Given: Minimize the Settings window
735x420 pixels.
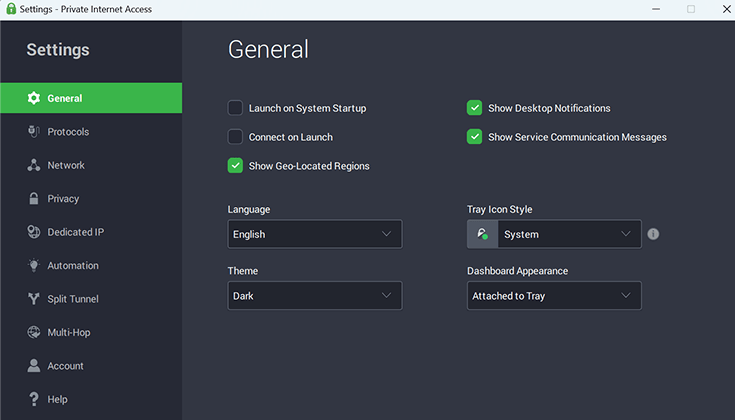Looking at the screenshot, I should pos(656,9).
